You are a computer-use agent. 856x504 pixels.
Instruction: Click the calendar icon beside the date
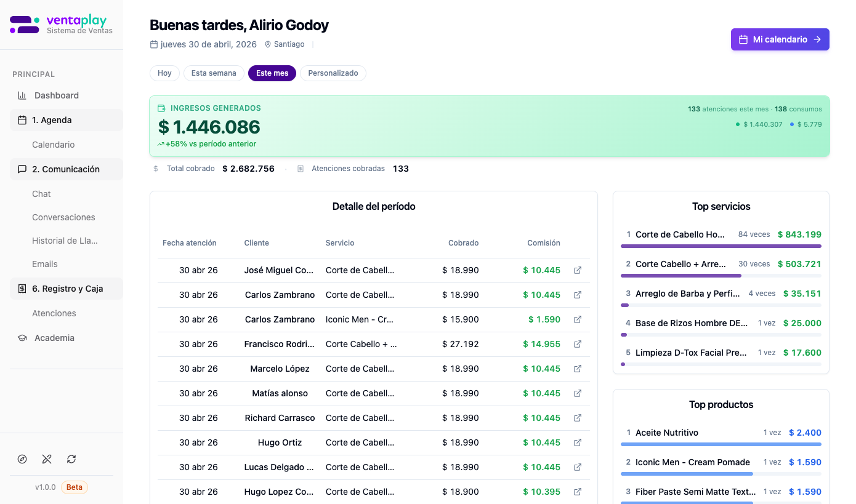pyautogui.click(x=154, y=44)
